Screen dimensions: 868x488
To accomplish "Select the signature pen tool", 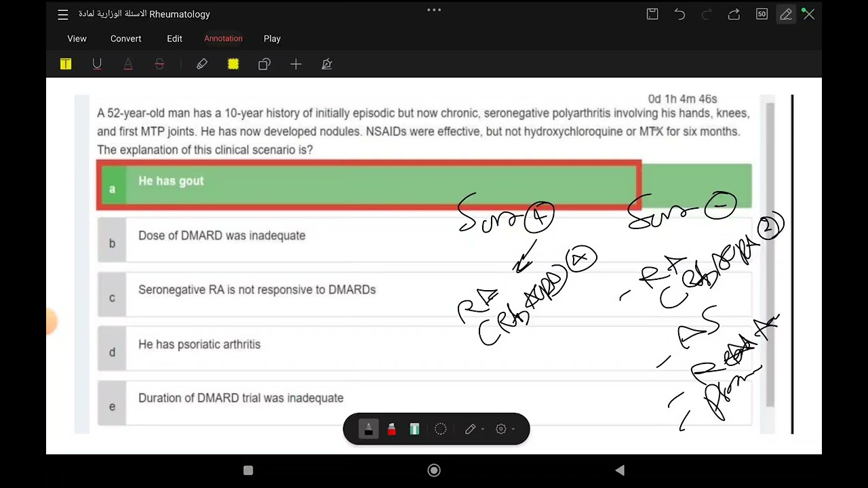I will coord(327,64).
